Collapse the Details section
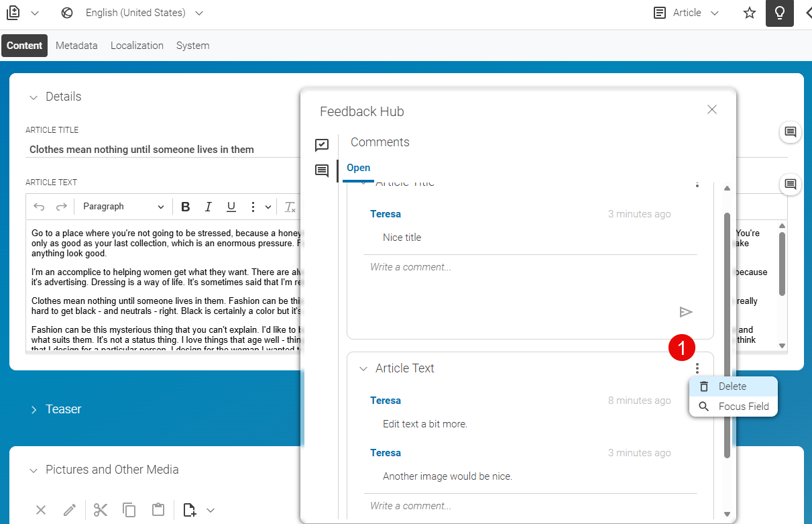The height and width of the screenshot is (524, 812). [x=34, y=97]
